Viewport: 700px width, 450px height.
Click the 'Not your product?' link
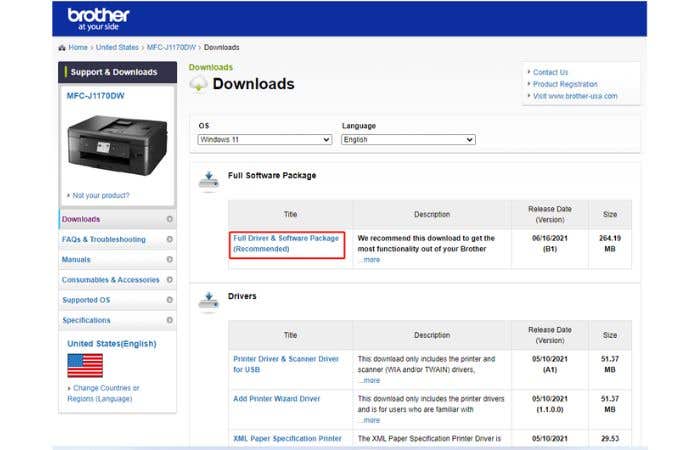click(x=100, y=196)
